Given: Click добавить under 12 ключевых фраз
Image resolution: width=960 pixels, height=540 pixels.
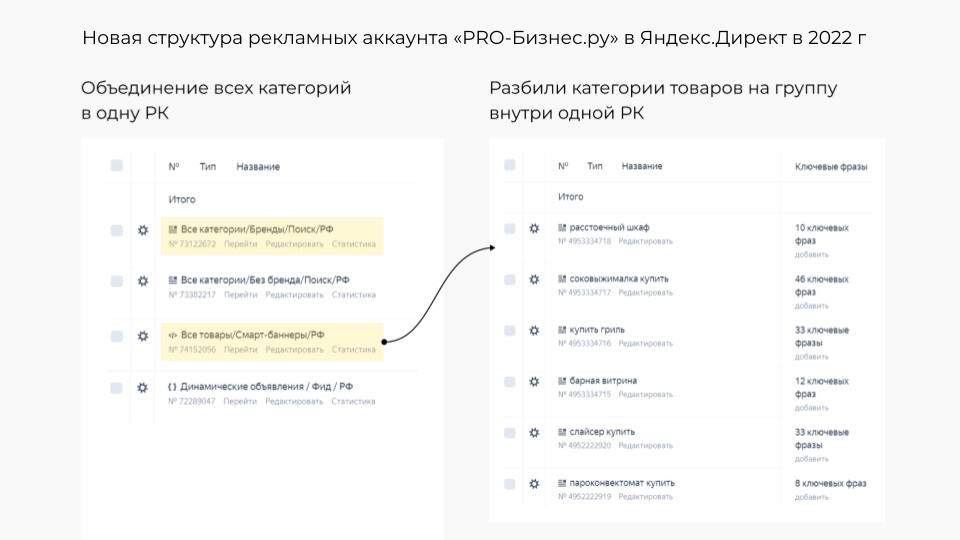Looking at the screenshot, I should (x=811, y=408).
